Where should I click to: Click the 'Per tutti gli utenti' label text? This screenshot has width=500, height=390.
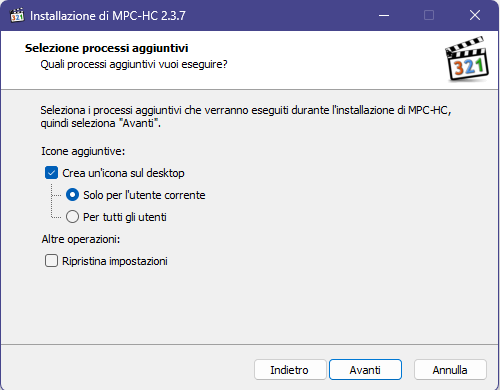(x=125, y=217)
